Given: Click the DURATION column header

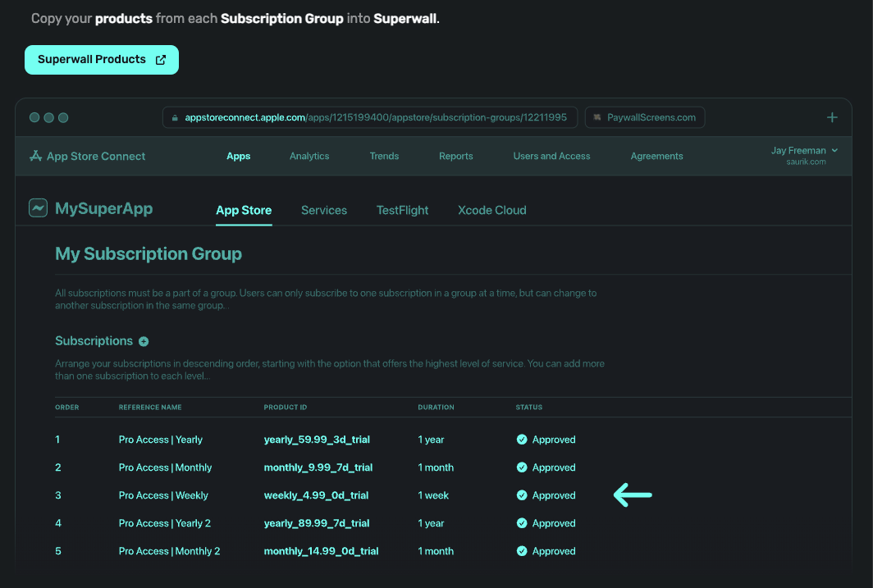Looking at the screenshot, I should [436, 408].
